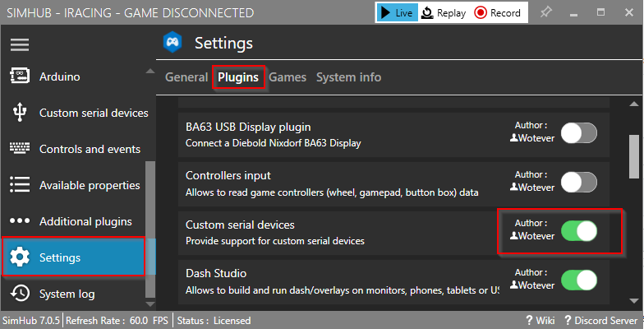
Task: Enable the BA63 USB Display plugin toggle
Action: (578, 132)
